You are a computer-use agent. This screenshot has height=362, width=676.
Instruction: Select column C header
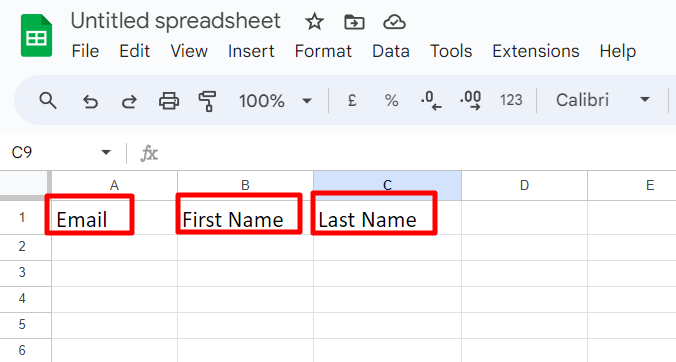pos(387,185)
